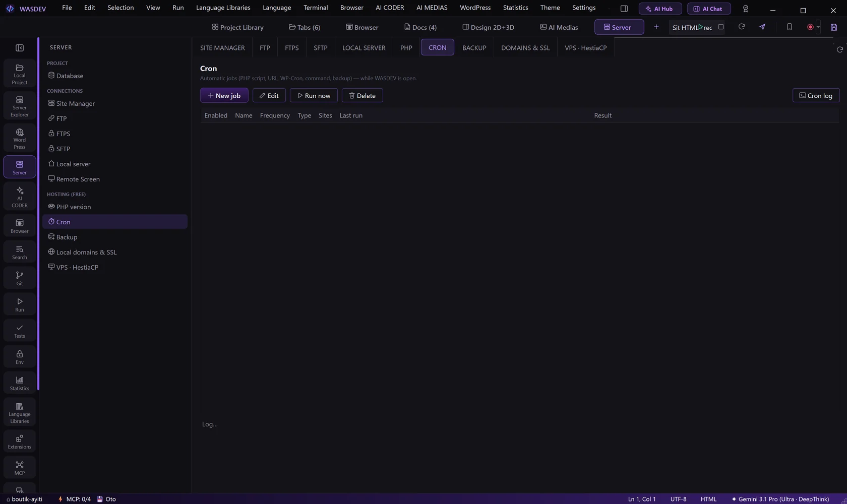Open the Design 2D+3D tab
The width and height of the screenshot is (847, 504).
coord(489,27)
